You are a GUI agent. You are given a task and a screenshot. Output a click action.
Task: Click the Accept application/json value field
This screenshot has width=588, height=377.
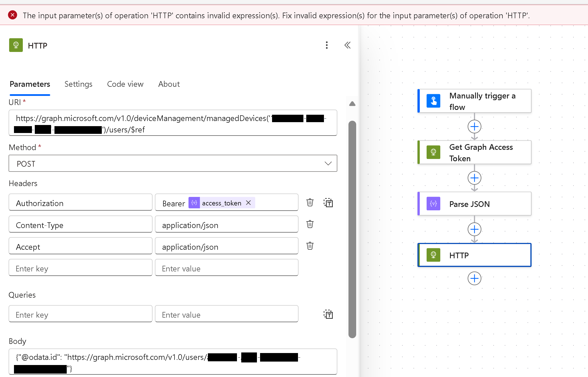point(226,246)
